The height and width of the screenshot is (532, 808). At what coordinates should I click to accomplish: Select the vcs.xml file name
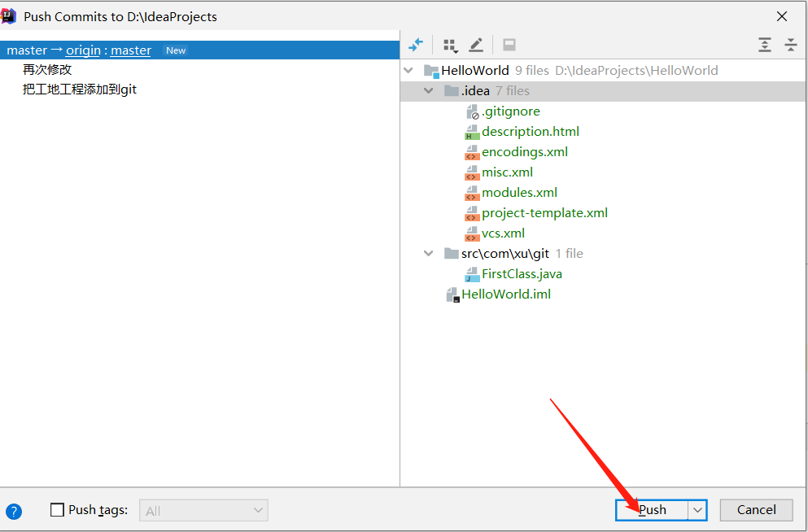(503, 233)
